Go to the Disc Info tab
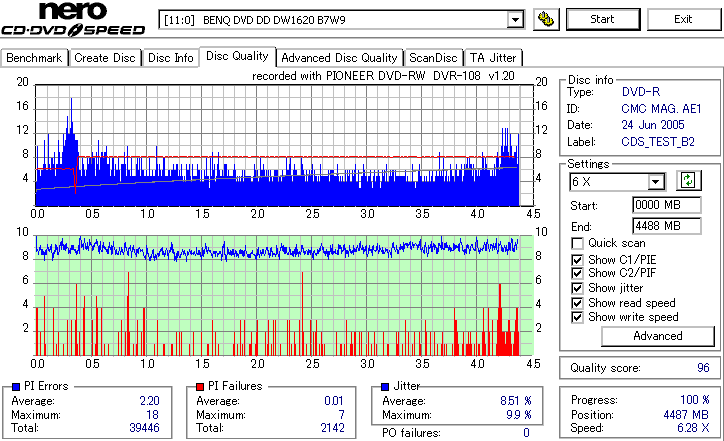The height and width of the screenshot is (441, 724). pos(170,58)
